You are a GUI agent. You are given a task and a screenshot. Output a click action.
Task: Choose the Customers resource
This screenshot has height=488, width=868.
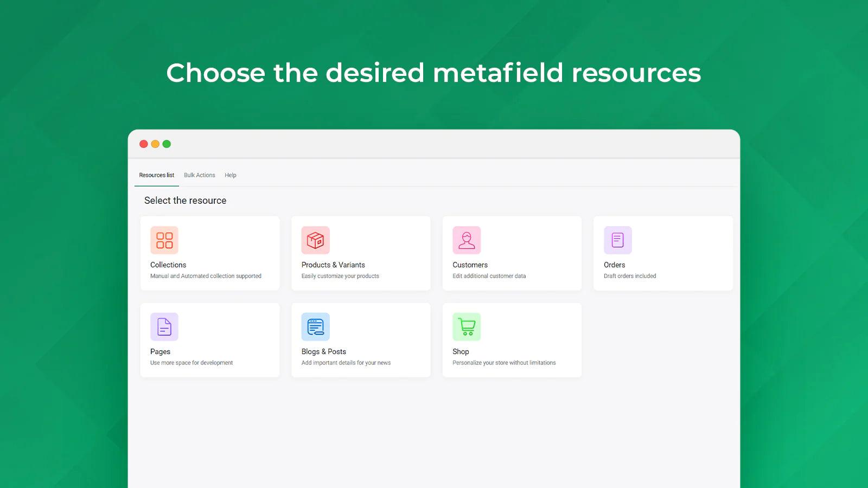point(512,253)
